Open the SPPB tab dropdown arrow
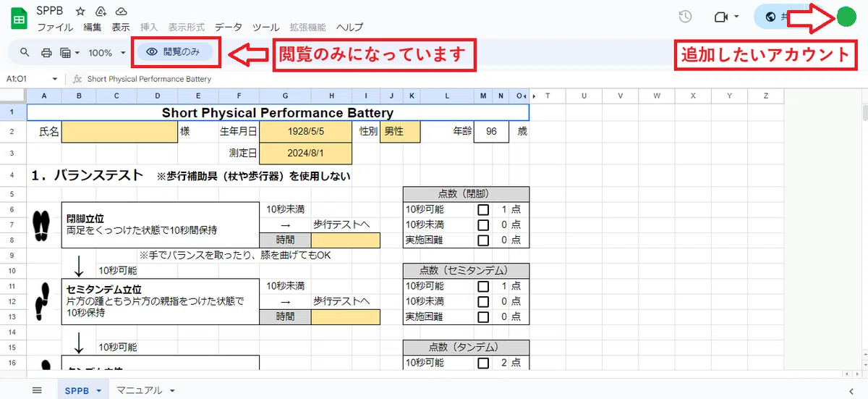Image resolution: width=868 pixels, height=399 pixels. (98, 391)
